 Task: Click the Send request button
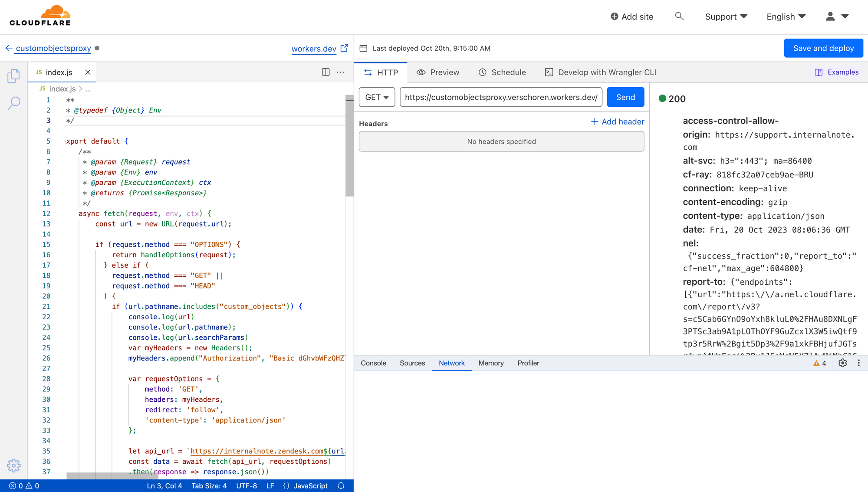coord(625,97)
